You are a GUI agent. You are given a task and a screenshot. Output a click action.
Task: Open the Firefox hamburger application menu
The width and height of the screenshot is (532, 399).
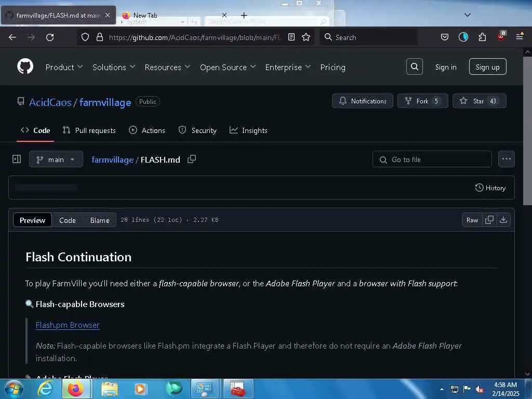(520, 36)
